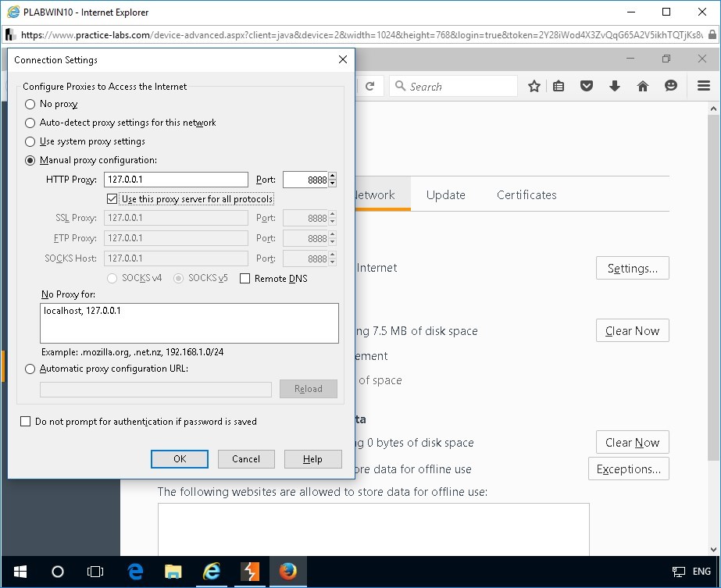721x588 pixels.
Task: Switch to the Update tab
Action: [445, 195]
